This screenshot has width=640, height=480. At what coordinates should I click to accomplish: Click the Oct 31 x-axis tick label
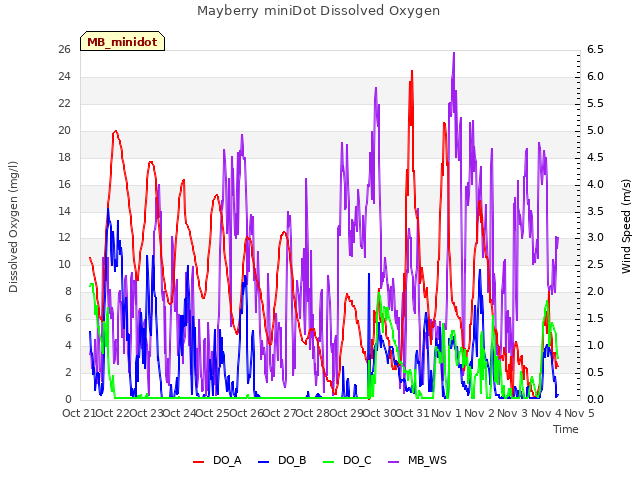pyautogui.click(x=413, y=413)
